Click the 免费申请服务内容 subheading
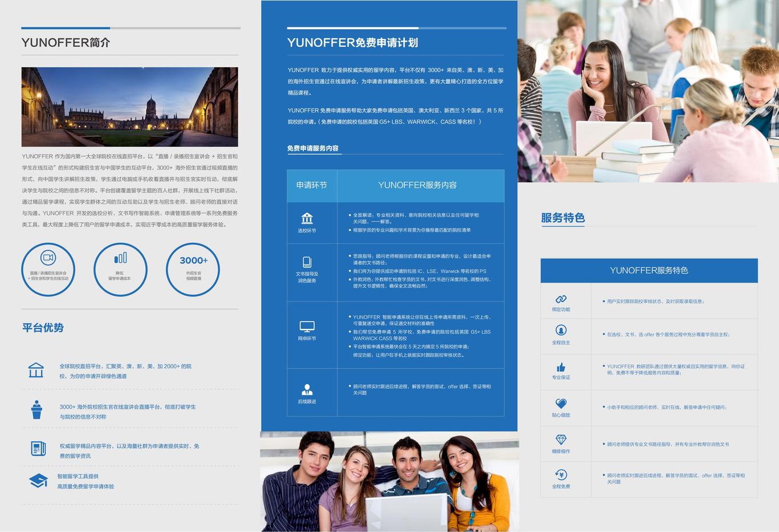Image resolution: width=779 pixels, height=532 pixels. click(x=313, y=148)
